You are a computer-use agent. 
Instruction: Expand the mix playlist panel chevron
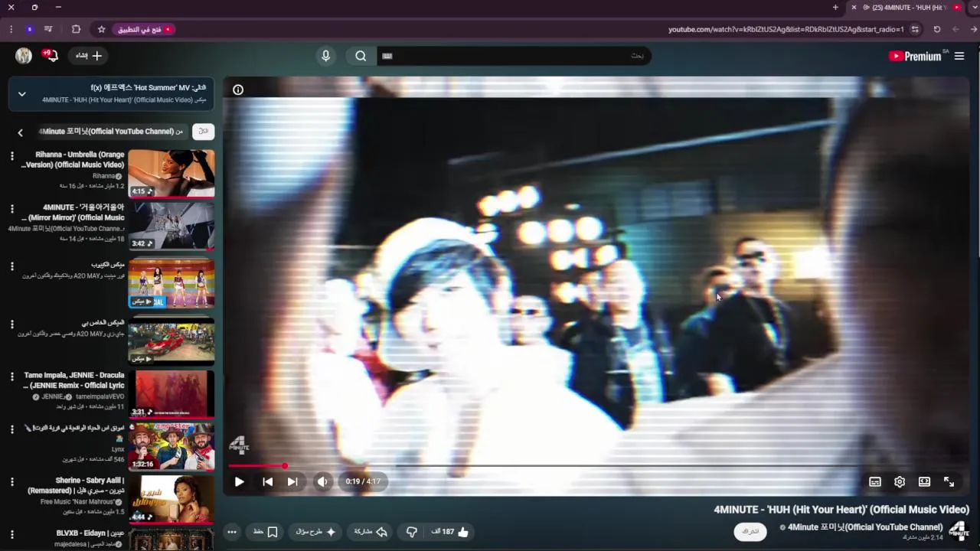point(22,94)
